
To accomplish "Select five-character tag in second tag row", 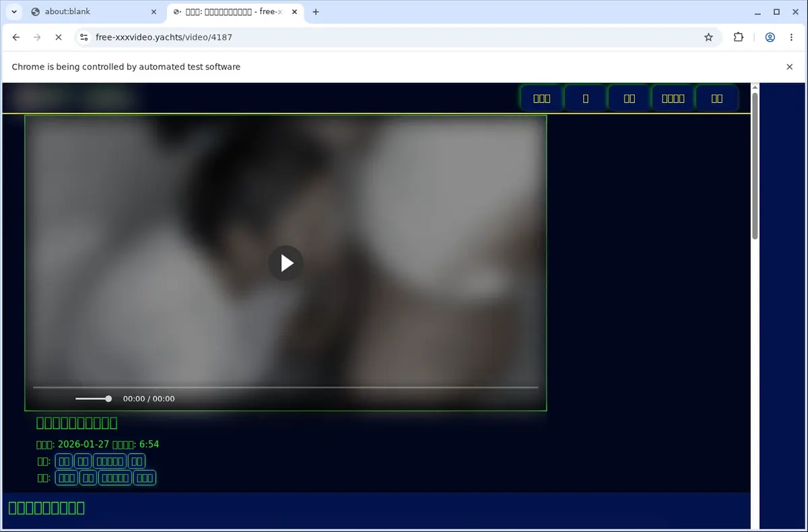I will tap(114, 478).
